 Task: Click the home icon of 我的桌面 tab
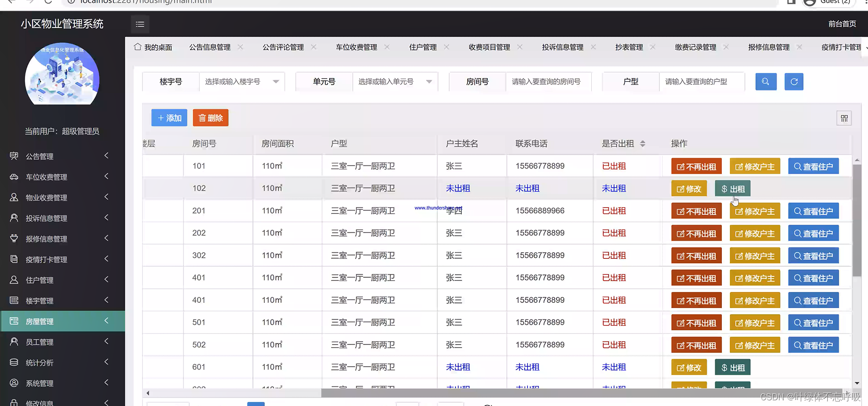(138, 47)
